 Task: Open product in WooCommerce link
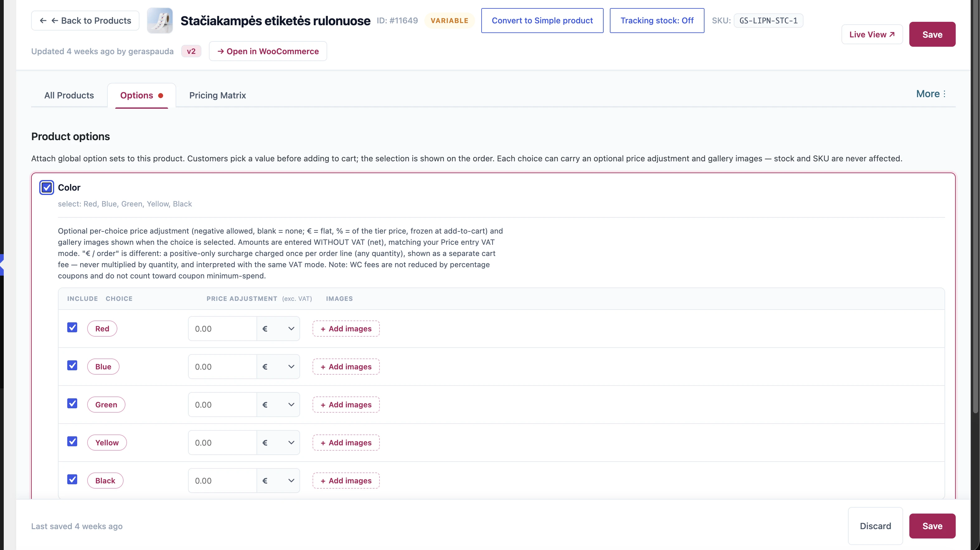tap(268, 51)
